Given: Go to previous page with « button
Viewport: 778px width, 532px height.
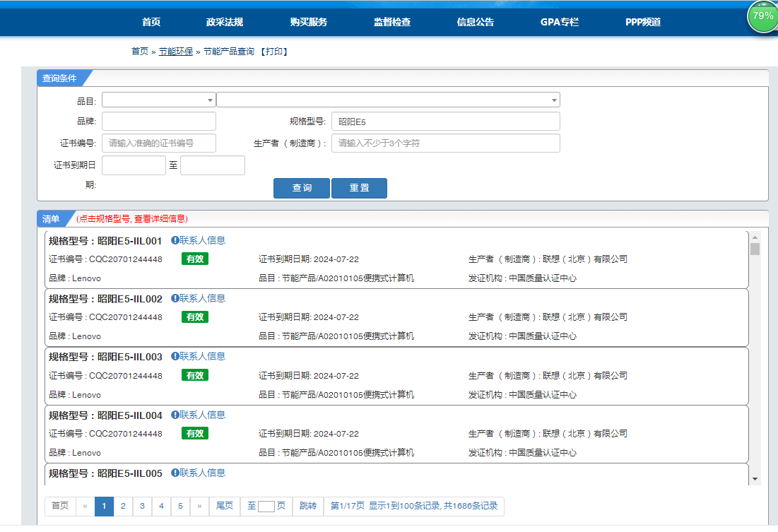Looking at the screenshot, I should point(85,506).
